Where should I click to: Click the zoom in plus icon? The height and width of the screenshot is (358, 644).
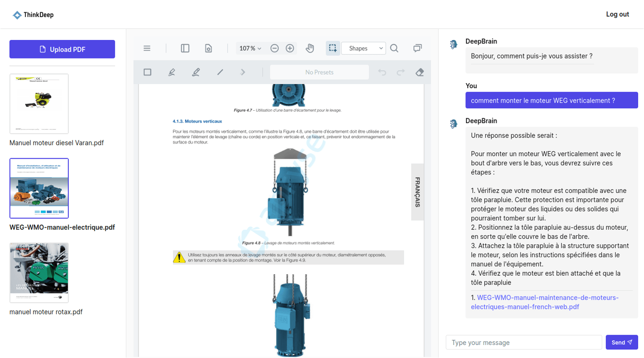coord(290,49)
